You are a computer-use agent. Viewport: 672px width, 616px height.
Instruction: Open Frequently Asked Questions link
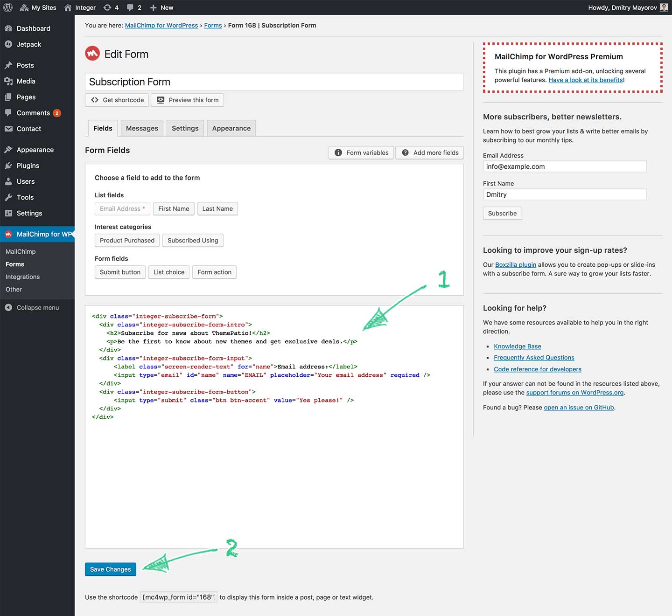pyautogui.click(x=534, y=357)
